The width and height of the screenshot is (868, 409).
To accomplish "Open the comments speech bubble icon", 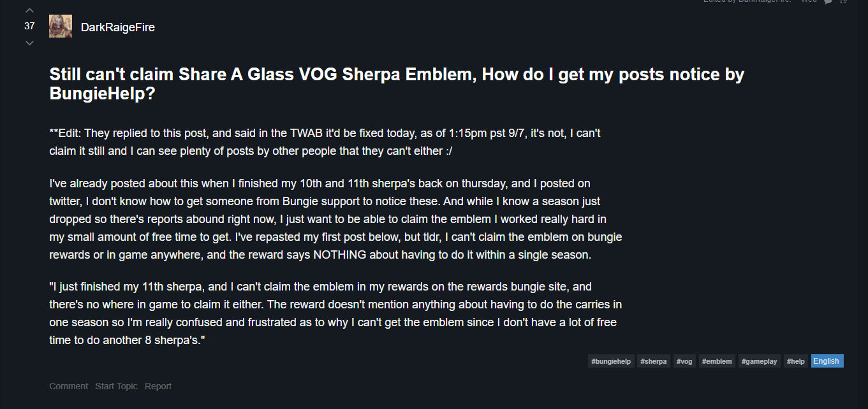I will (x=828, y=2).
